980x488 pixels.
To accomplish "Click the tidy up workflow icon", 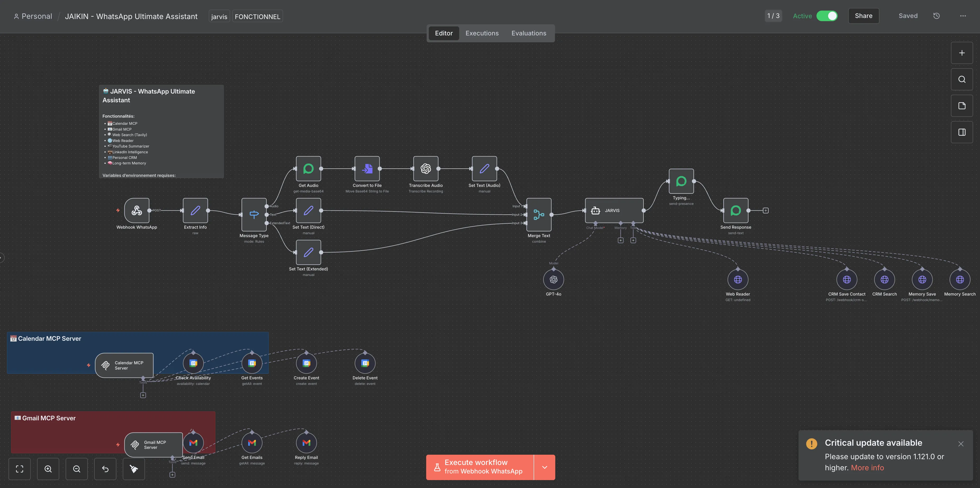I will [134, 469].
